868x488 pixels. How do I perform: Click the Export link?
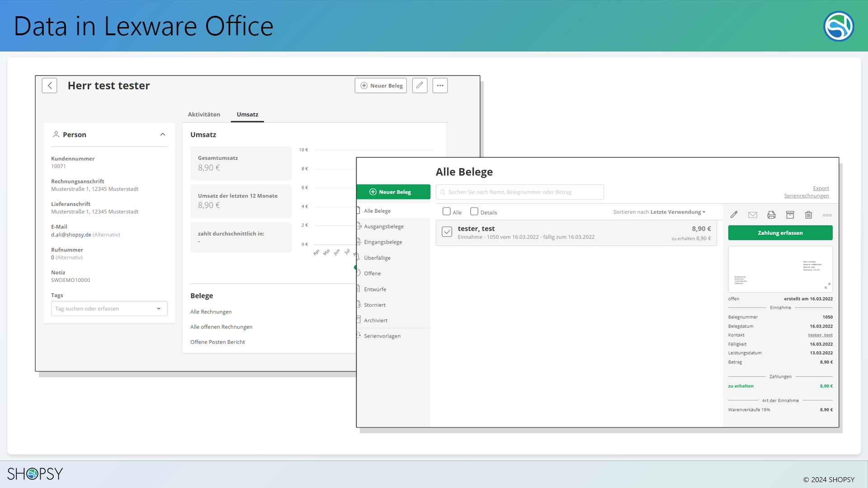pyautogui.click(x=821, y=188)
